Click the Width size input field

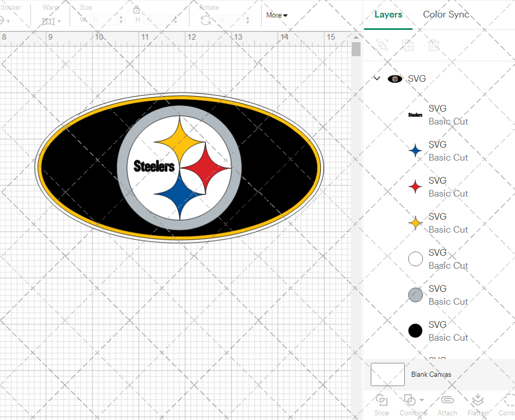pyautogui.click(x=104, y=20)
